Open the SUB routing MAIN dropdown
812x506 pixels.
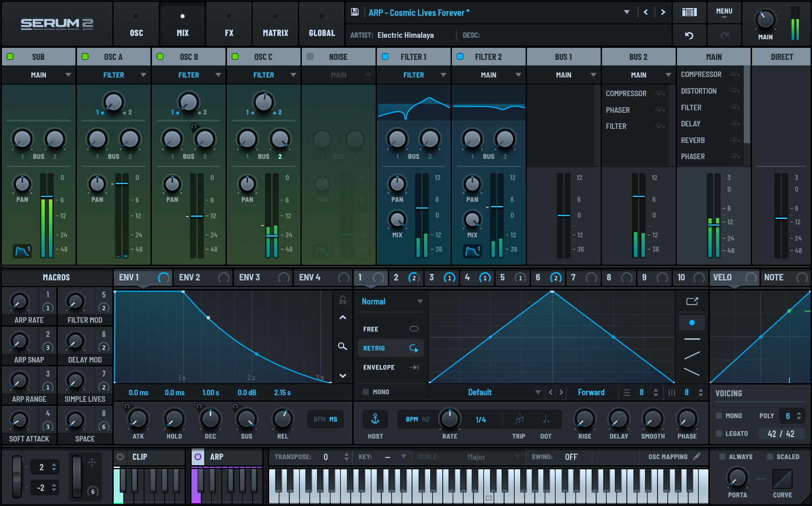[39, 75]
